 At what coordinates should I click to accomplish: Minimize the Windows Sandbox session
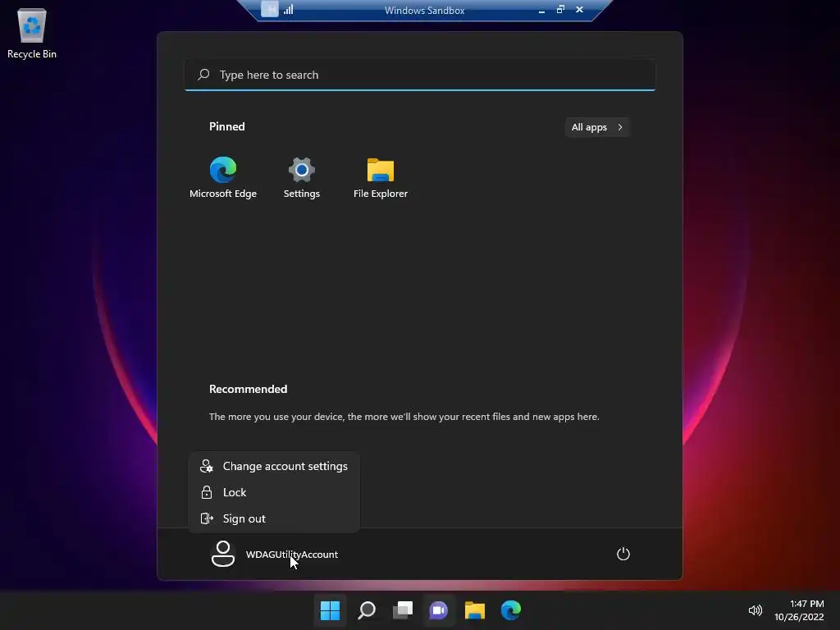pos(541,10)
